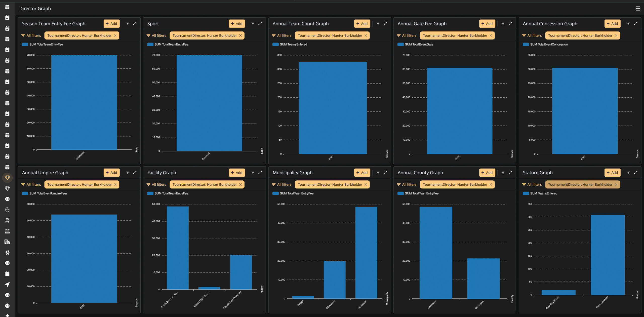
Task: Maximize the Facility Graph panel
Action: pos(260,173)
